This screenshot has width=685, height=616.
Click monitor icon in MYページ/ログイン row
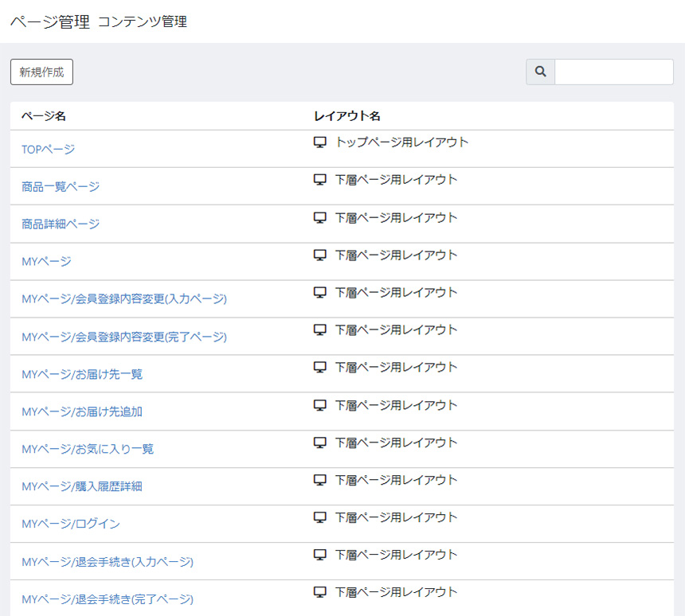320,517
